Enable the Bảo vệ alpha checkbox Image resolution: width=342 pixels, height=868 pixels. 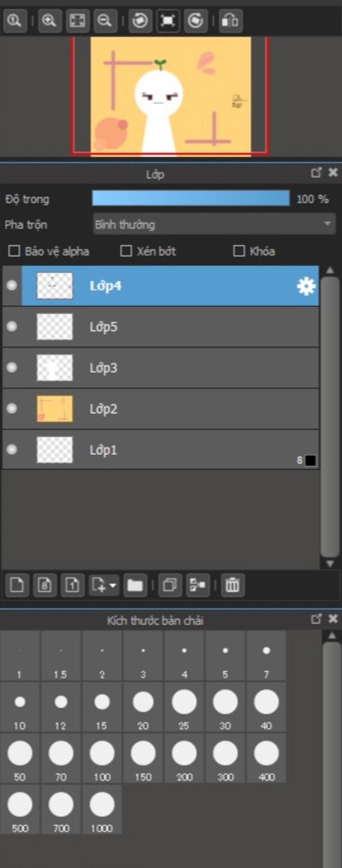click(x=14, y=251)
